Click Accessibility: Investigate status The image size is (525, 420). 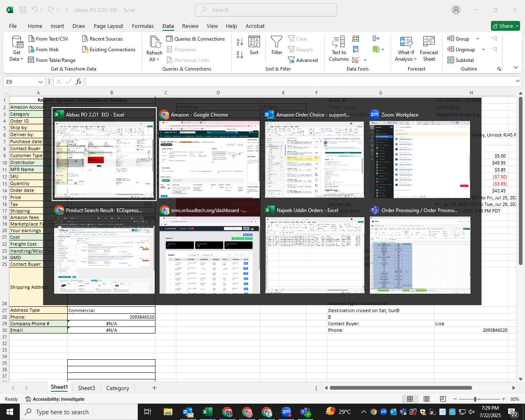(55, 399)
